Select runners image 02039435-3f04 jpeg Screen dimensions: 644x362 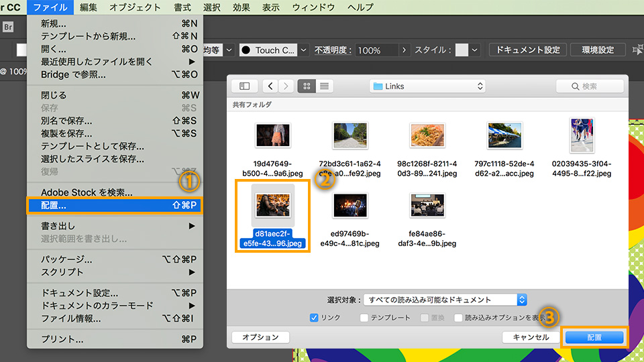pyautogui.click(x=582, y=135)
